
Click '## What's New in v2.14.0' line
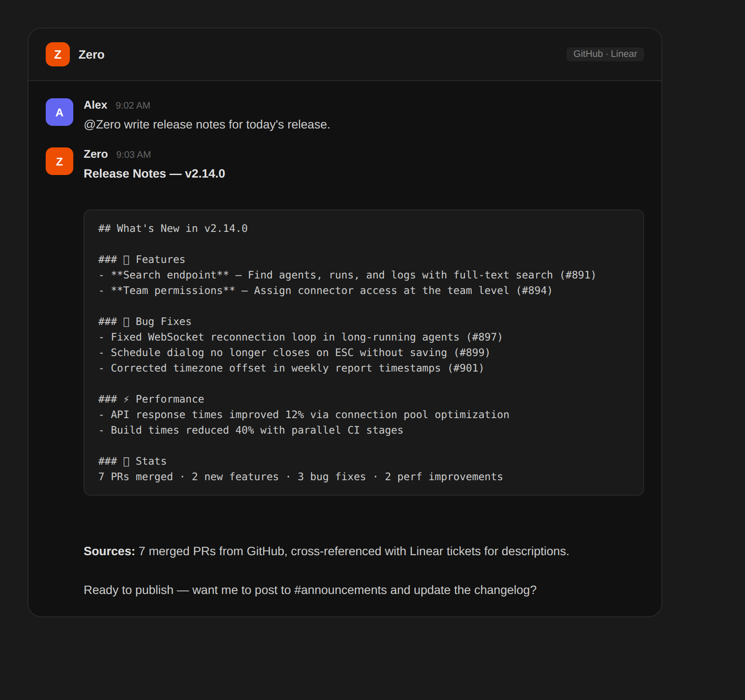click(173, 228)
